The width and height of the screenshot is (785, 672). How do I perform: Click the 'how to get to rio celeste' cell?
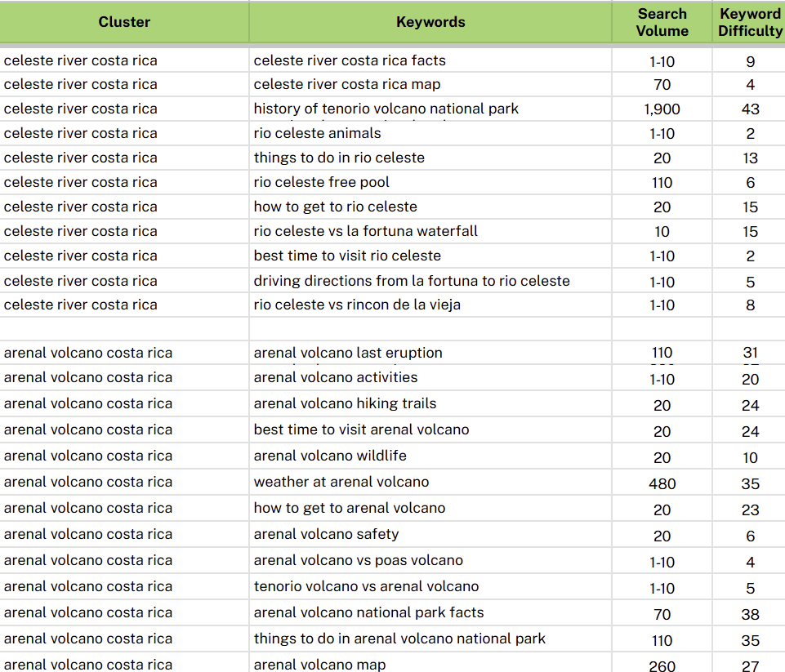(x=430, y=207)
